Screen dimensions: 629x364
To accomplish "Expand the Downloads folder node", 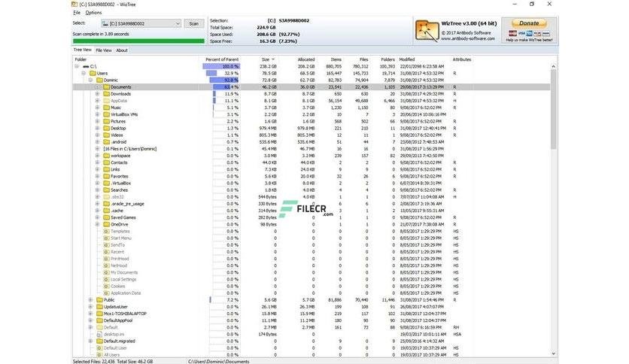I will 97,94.
